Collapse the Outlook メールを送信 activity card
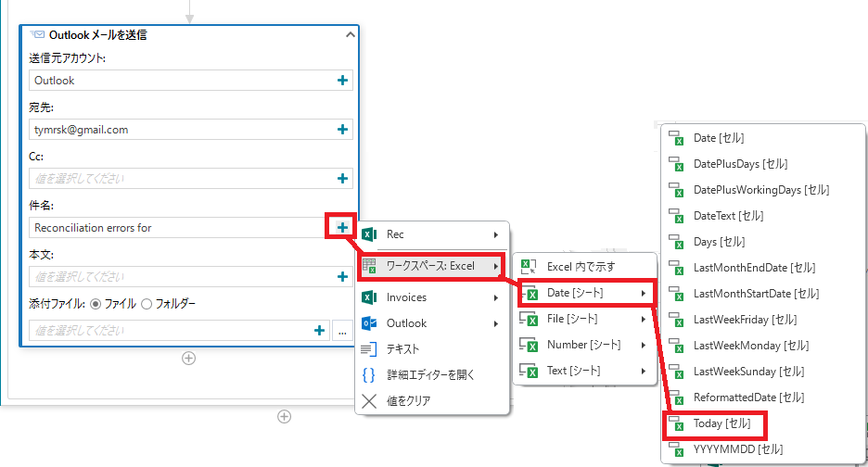The image size is (868, 467). [350, 35]
